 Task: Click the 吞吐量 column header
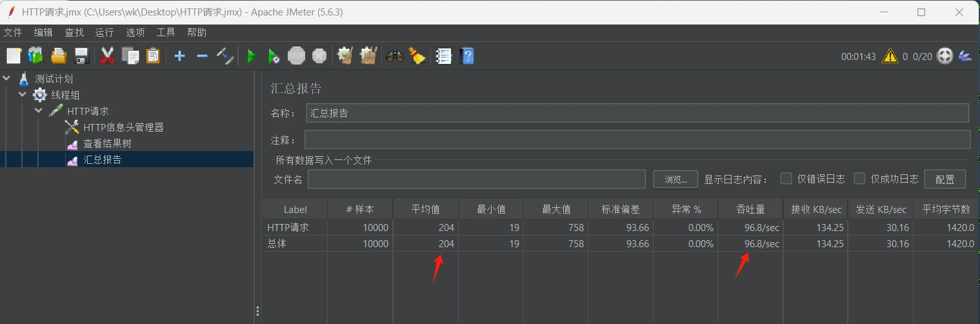(x=750, y=209)
